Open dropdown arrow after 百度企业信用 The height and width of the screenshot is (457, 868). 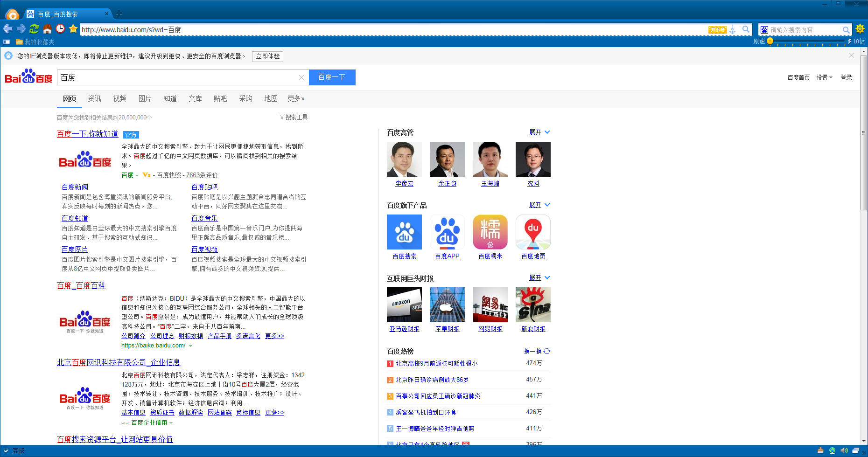tap(171, 423)
